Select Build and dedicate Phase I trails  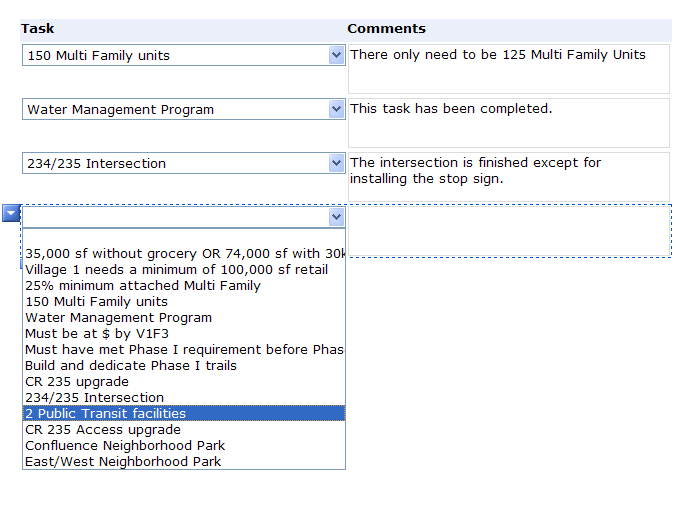(x=184, y=366)
